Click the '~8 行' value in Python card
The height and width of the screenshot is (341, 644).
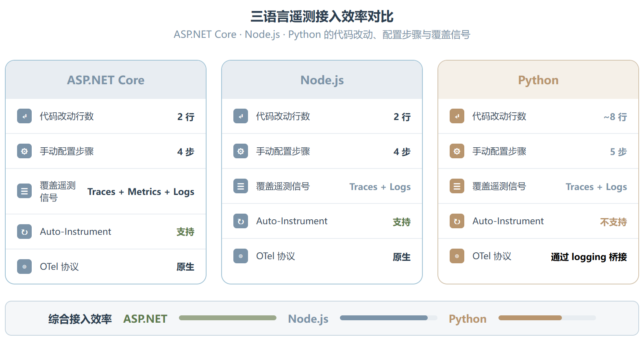615,117
